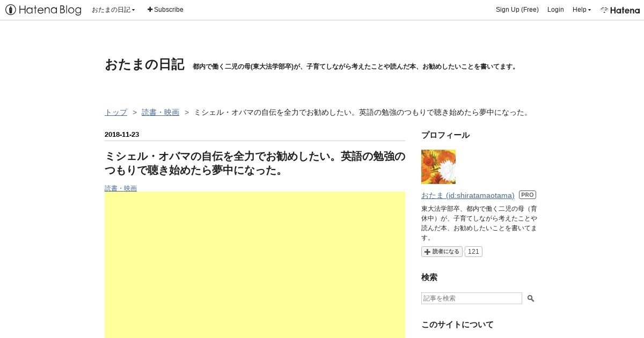Open Sign Up (Free) link
The image size is (644, 338).
point(517,10)
